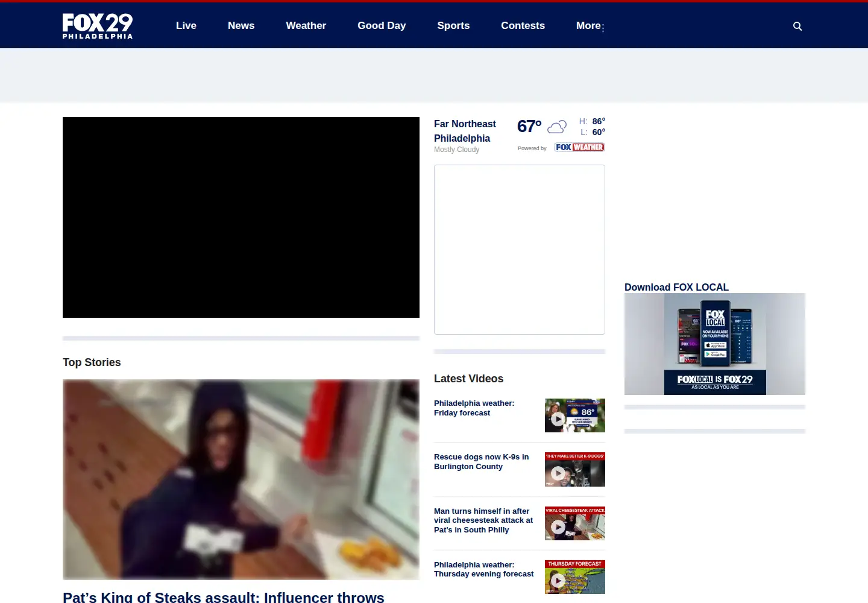Click the Far Northeast Philadelphia location

465,131
